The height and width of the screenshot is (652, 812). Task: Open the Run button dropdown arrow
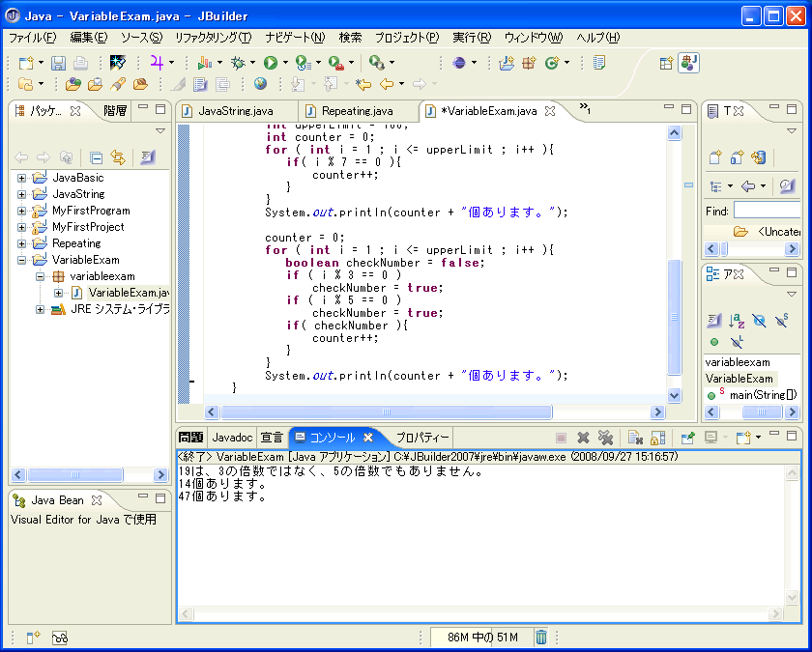pos(285,63)
